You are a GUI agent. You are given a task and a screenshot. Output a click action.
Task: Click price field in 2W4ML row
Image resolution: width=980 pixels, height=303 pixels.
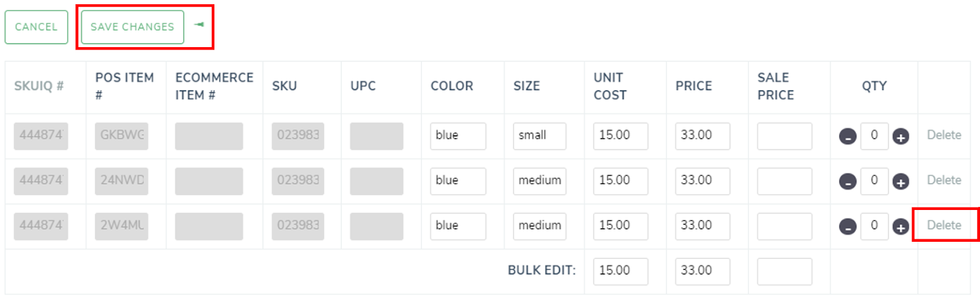[x=702, y=226]
